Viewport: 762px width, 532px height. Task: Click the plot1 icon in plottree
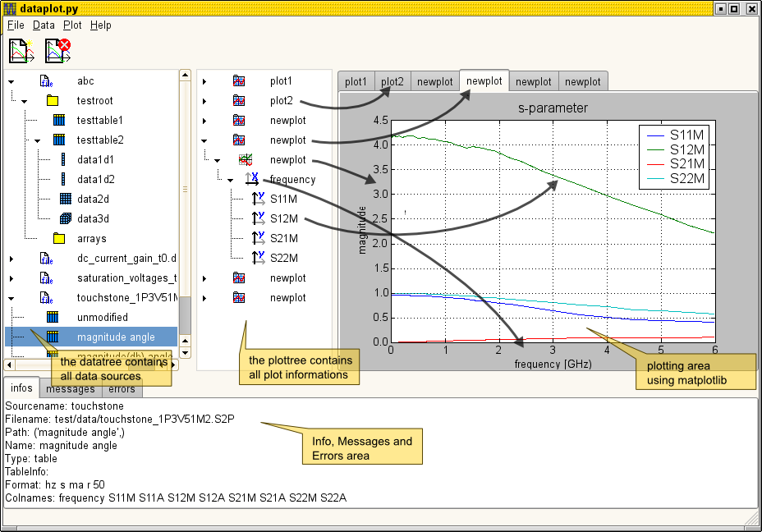tap(239, 81)
